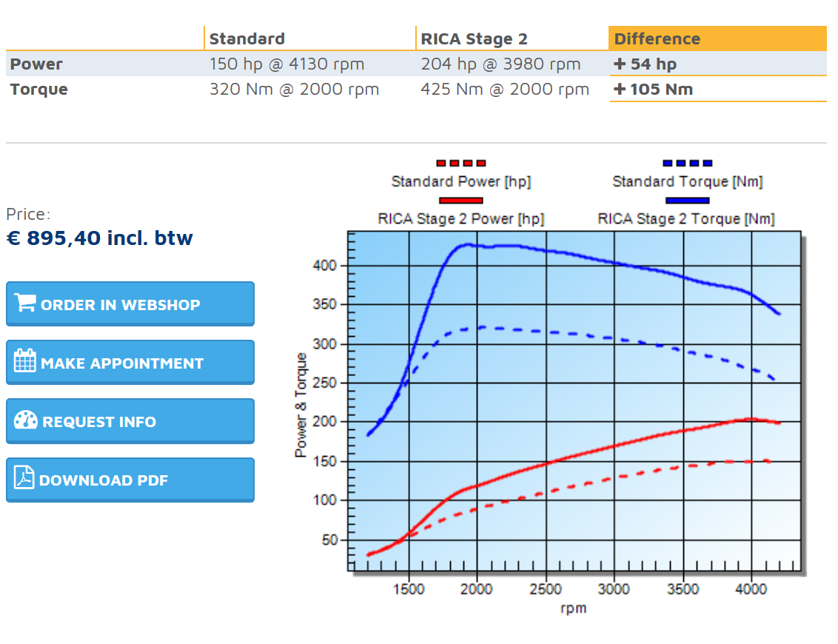Viewport: 838px width, 644px height.
Task: Select the solid blue Stage 2 Torque swatch
Action: point(687,200)
